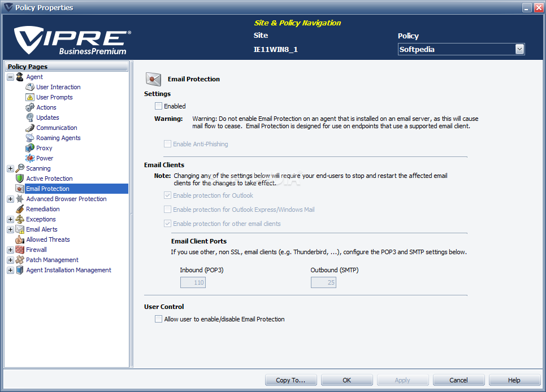
Task: Click the User Interaction icon
Action: [30, 87]
